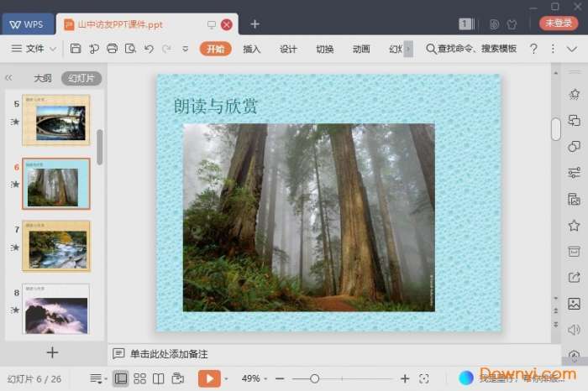Open the 动画 ribbon tab
Viewport: 588px width, 391px height.
point(361,49)
